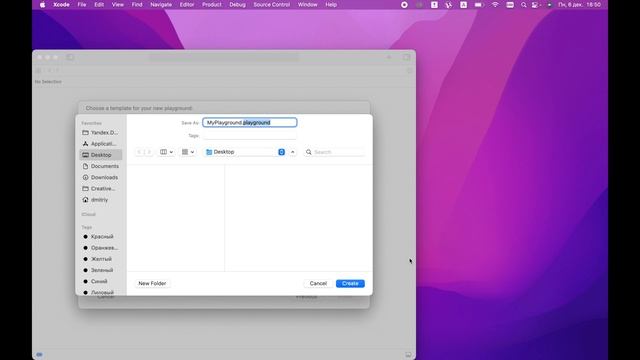Open the Apple menu

[42, 5]
